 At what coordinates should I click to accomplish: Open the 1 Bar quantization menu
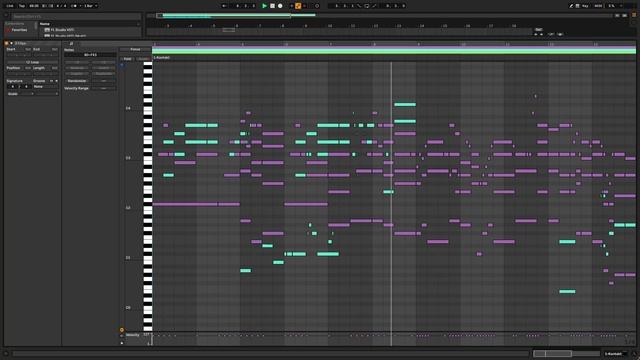click(91, 6)
